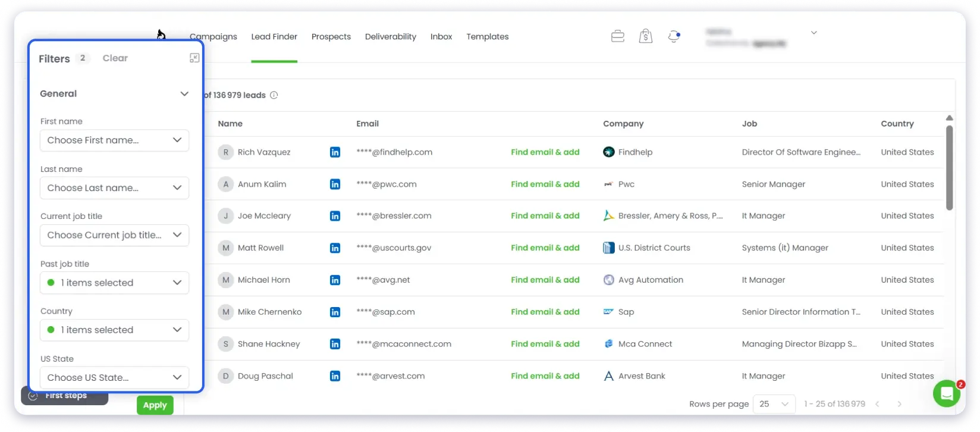
Task: Open the Past job title dropdown
Action: [114, 283]
